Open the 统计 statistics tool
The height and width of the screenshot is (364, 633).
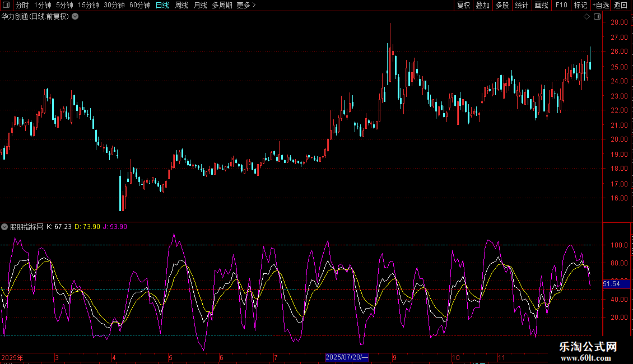pos(522,5)
